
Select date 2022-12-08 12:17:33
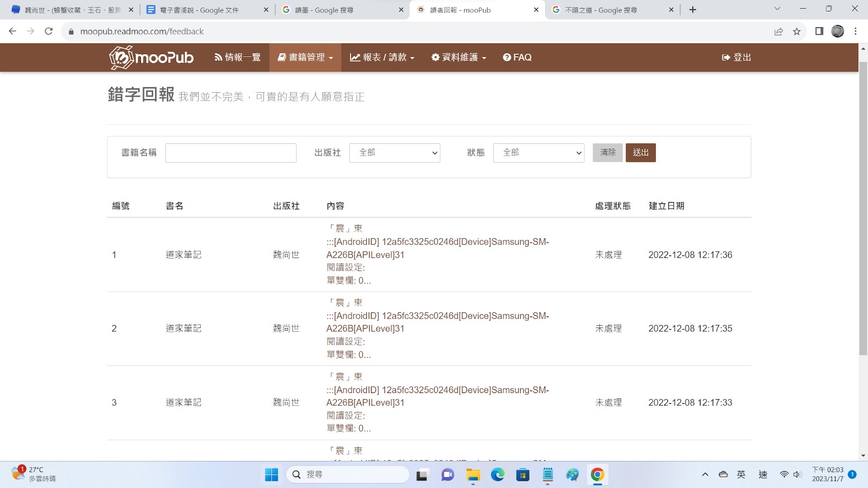coord(690,403)
